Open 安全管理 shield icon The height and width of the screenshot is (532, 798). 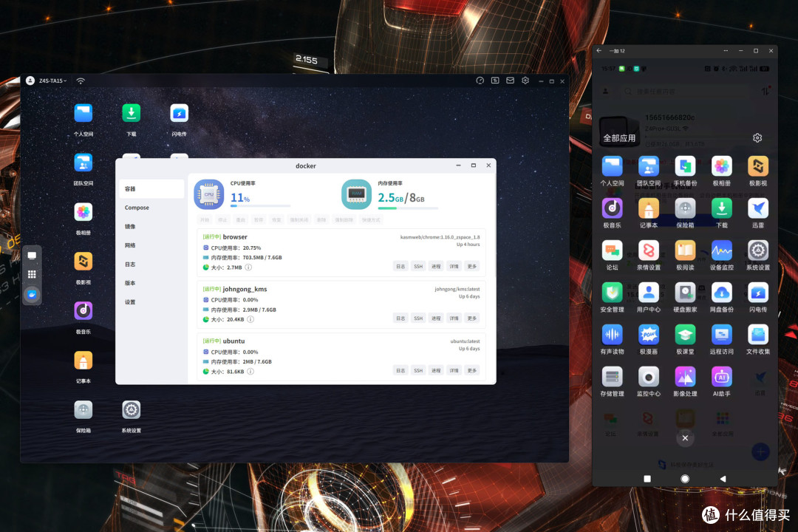point(612,293)
